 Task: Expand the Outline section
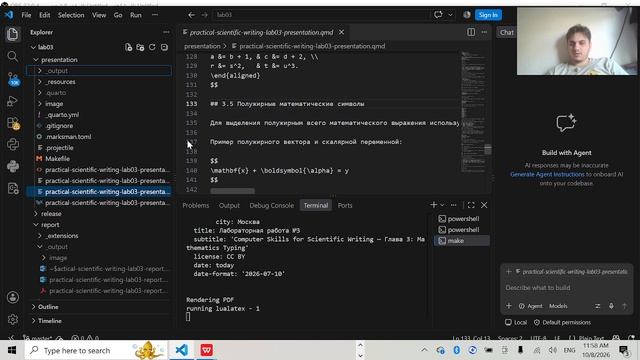48,307
